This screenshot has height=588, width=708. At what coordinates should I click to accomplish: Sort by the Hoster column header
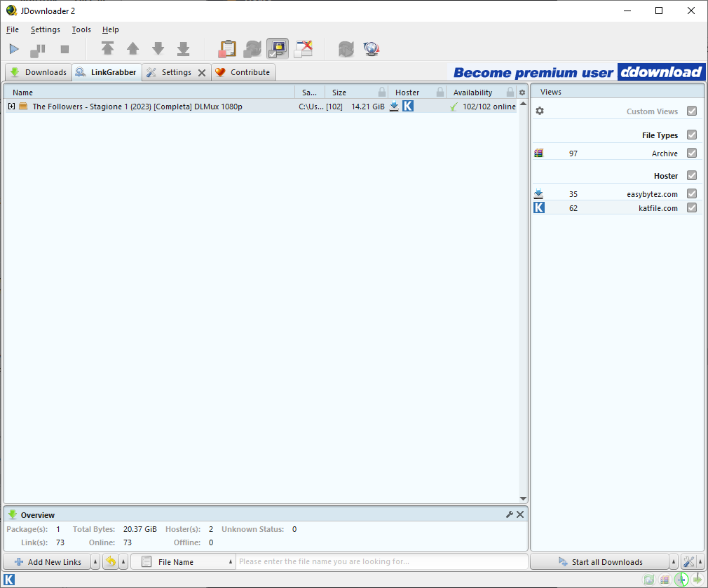coord(407,92)
